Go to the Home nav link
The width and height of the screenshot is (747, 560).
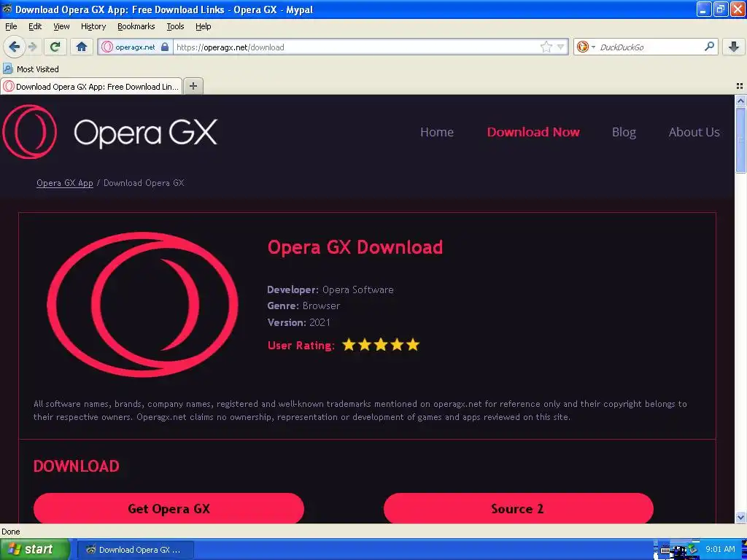pyautogui.click(x=436, y=132)
